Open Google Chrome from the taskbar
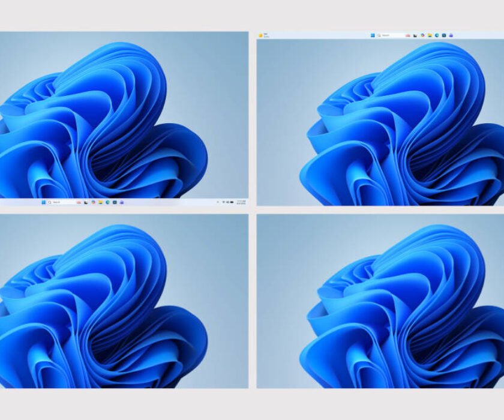This screenshot has height=420, width=504. point(93,202)
